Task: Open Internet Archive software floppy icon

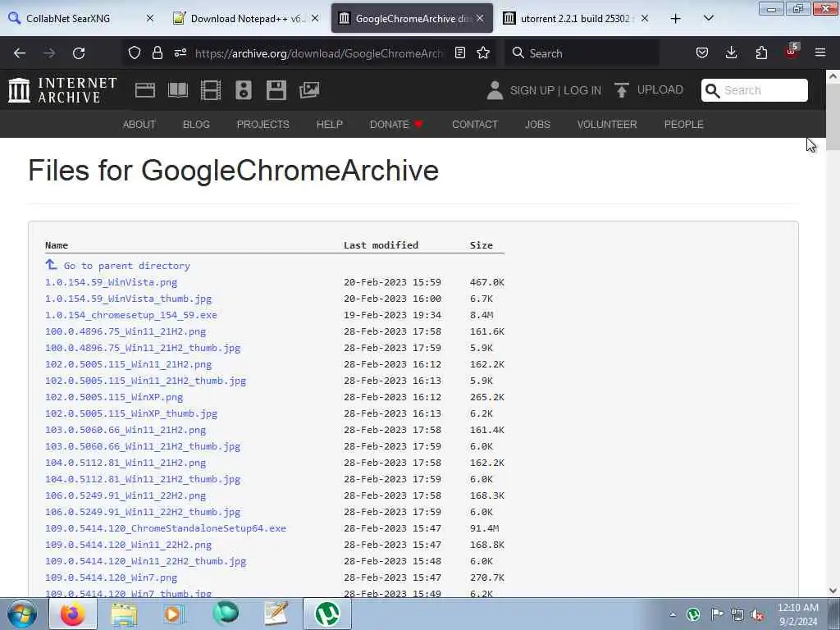Action: 276,90
